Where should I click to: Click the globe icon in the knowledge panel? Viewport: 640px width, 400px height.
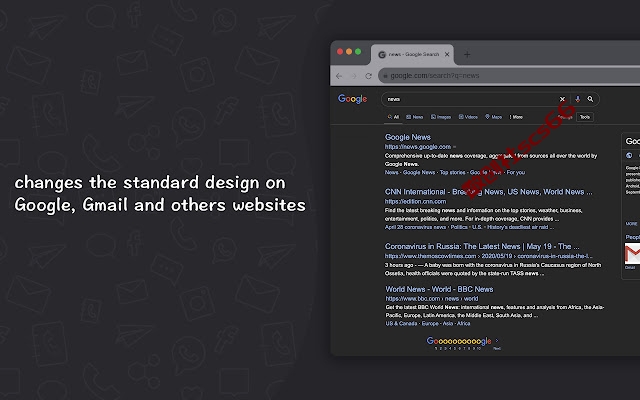(629, 156)
